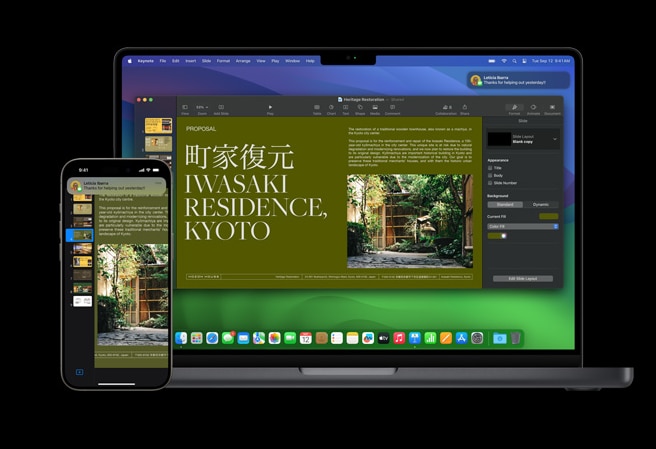
Task: Open the Arrange menu
Action: pyautogui.click(x=243, y=61)
